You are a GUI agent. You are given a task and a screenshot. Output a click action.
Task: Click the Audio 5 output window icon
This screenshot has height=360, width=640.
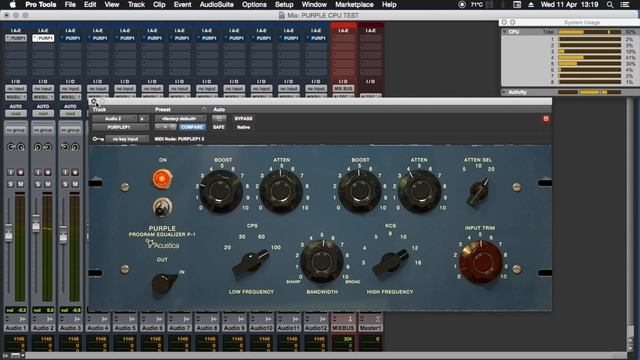pos(132,319)
